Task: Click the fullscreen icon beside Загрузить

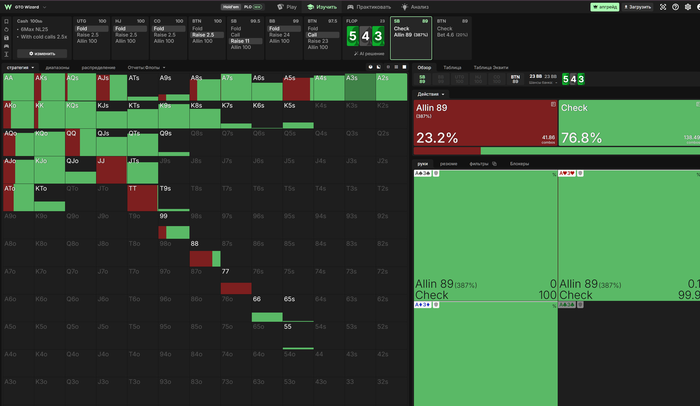Action: click(x=663, y=7)
